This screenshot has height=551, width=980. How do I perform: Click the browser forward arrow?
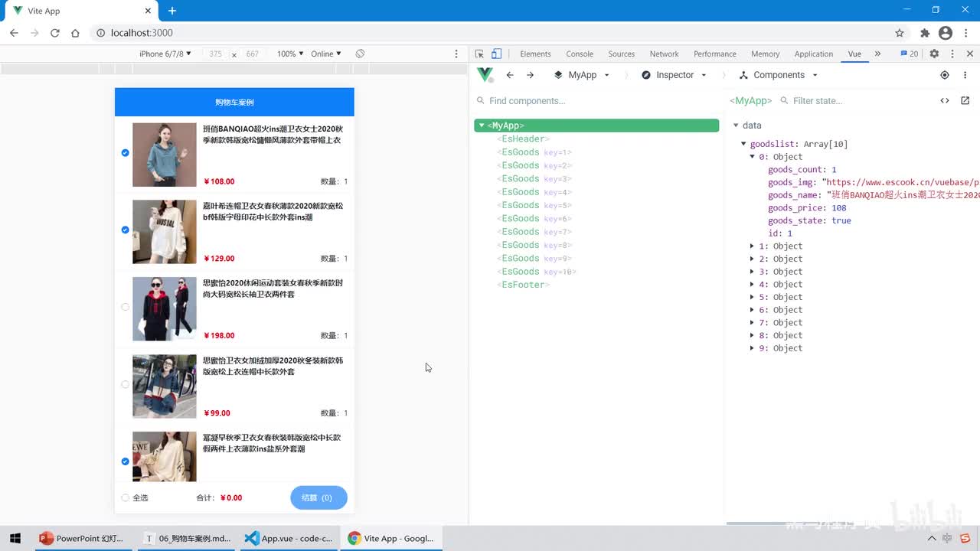pos(34,33)
